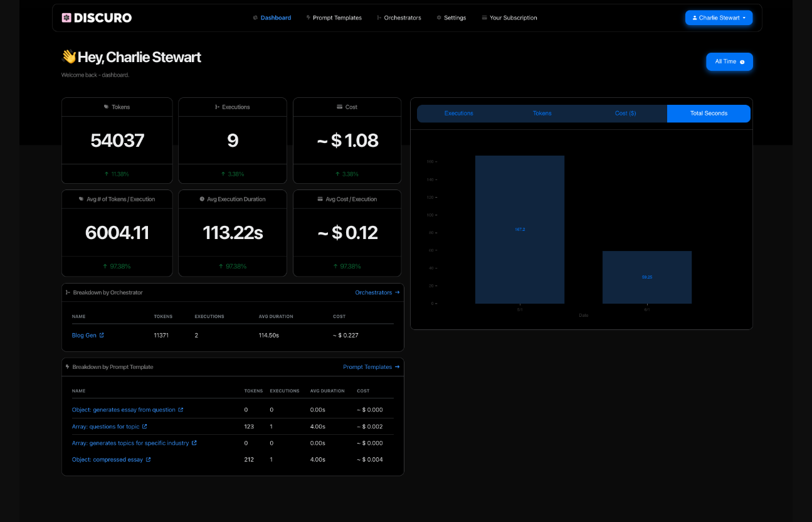This screenshot has width=812, height=522.
Task: Click external link icon next to 'Object: compressed essay'
Action: click(x=149, y=459)
